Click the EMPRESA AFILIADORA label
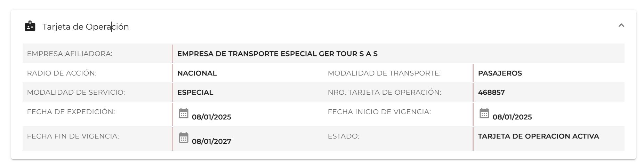Viewport: 644px width, 165px height. 70,54
